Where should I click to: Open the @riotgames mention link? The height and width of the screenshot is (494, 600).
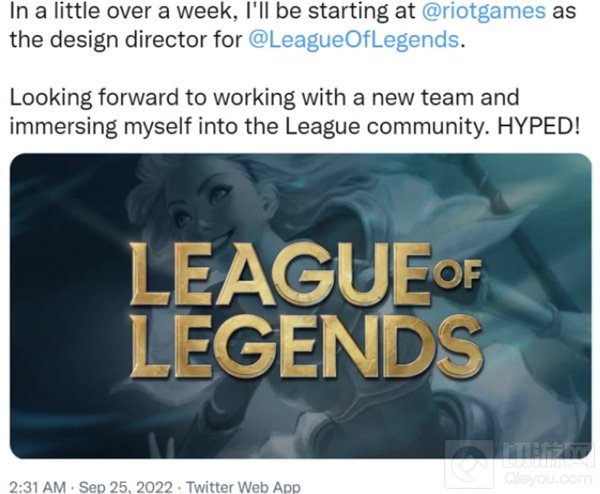pos(483,11)
